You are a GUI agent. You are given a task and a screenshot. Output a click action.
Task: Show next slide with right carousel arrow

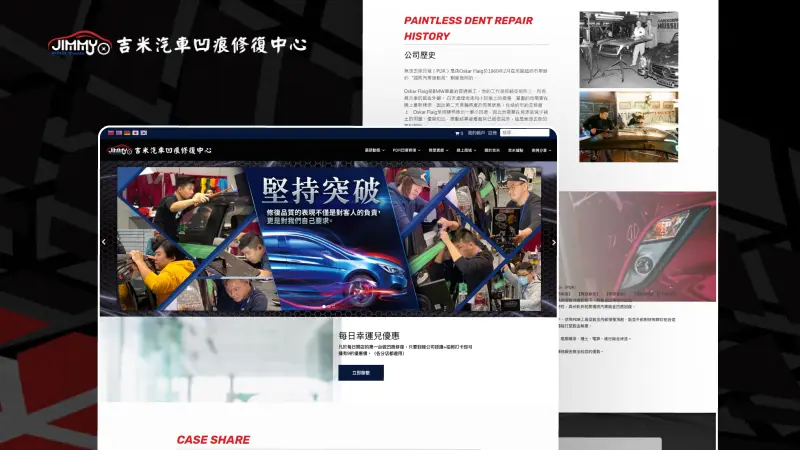click(554, 243)
